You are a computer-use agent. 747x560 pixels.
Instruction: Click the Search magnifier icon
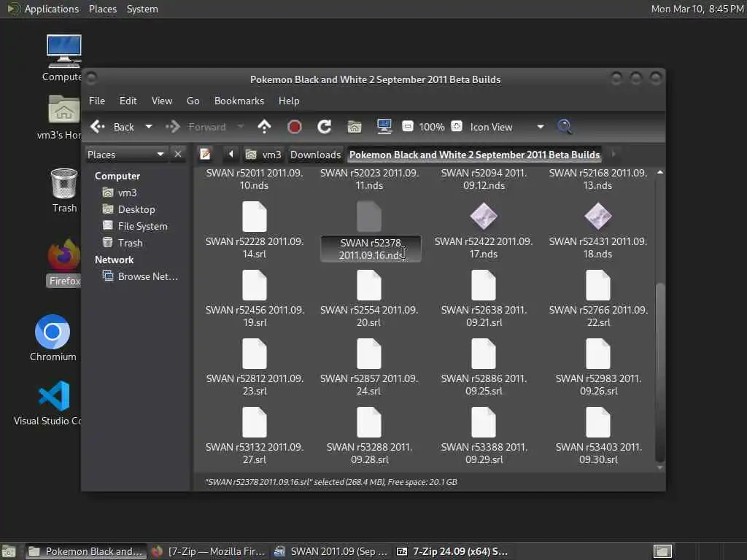(x=565, y=127)
